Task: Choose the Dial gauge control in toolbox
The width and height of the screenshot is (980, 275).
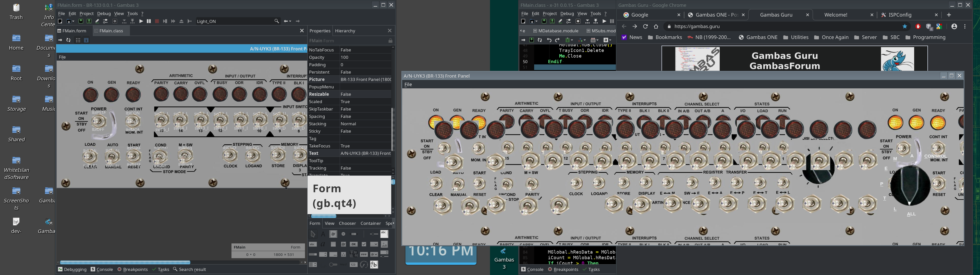Action: [x=364, y=264]
